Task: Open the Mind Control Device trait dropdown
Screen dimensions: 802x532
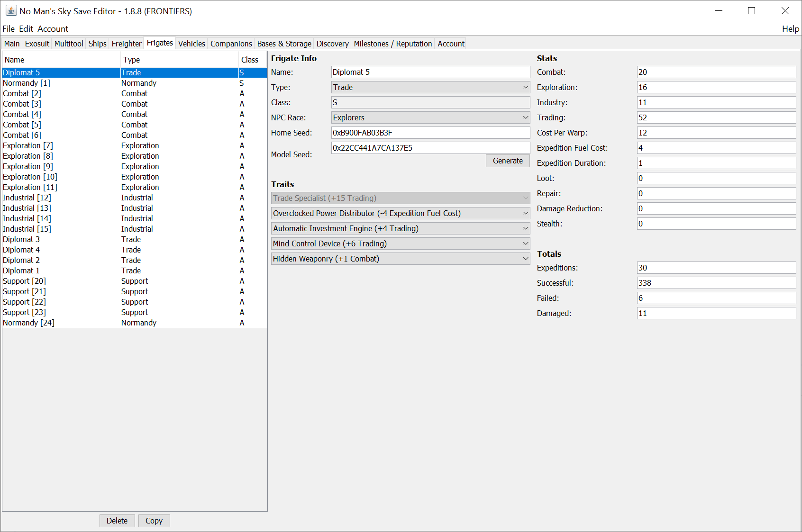Action: click(x=401, y=243)
